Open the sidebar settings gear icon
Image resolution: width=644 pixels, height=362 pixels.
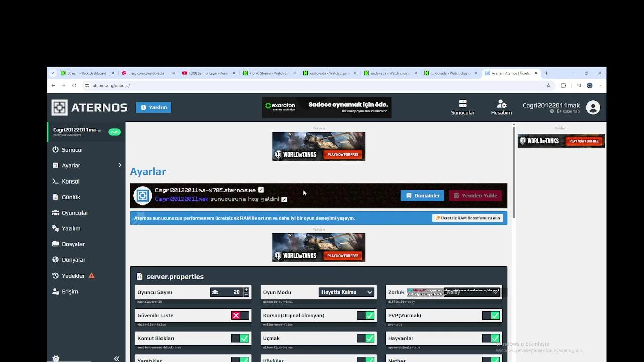click(x=56, y=358)
